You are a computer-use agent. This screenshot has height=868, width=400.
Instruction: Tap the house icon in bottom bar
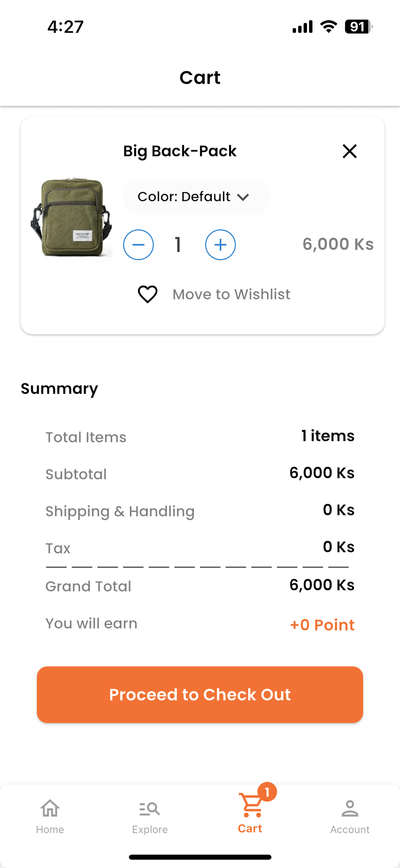[50, 808]
